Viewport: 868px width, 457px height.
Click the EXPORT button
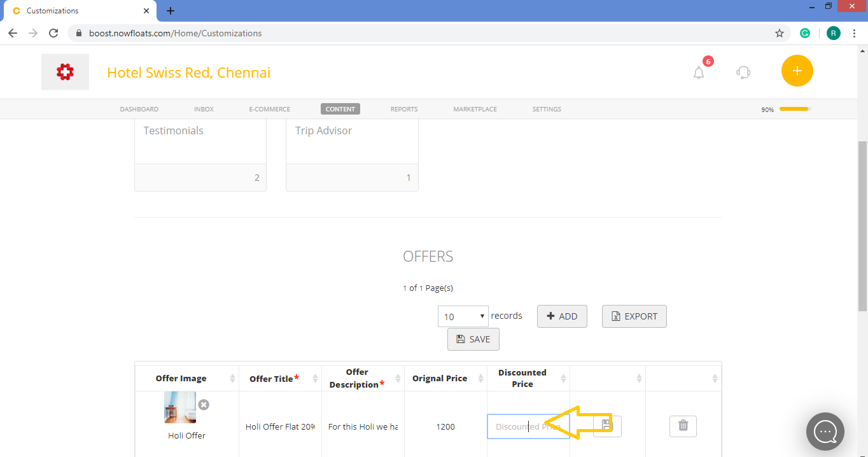coord(634,316)
